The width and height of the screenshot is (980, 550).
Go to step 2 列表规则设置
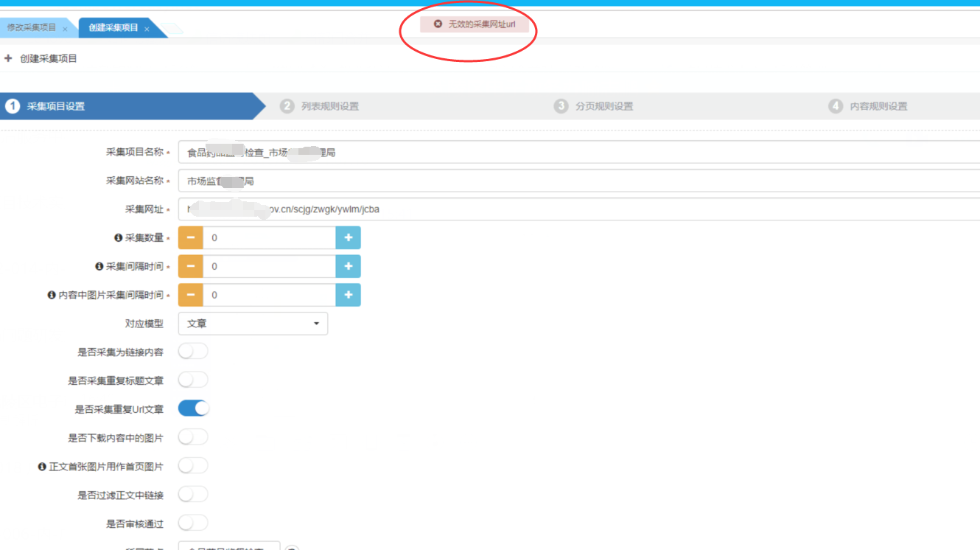pyautogui.click(x=329, y=106)
